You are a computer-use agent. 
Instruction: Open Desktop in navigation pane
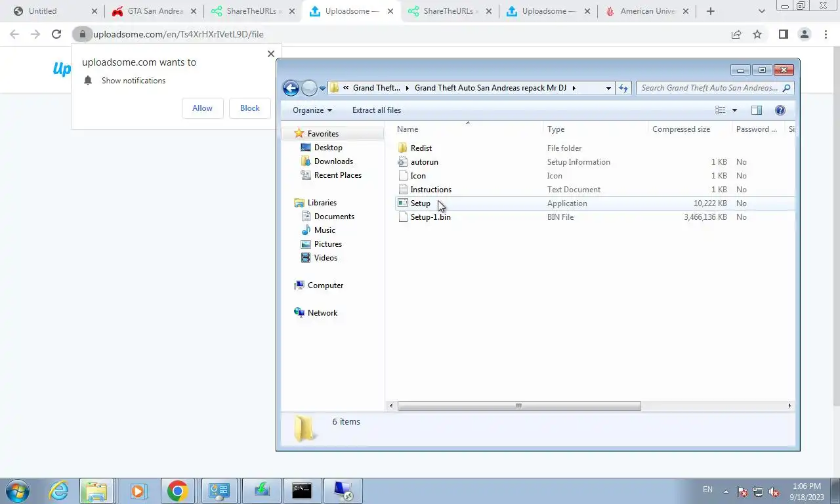click(x=328, y=148)
